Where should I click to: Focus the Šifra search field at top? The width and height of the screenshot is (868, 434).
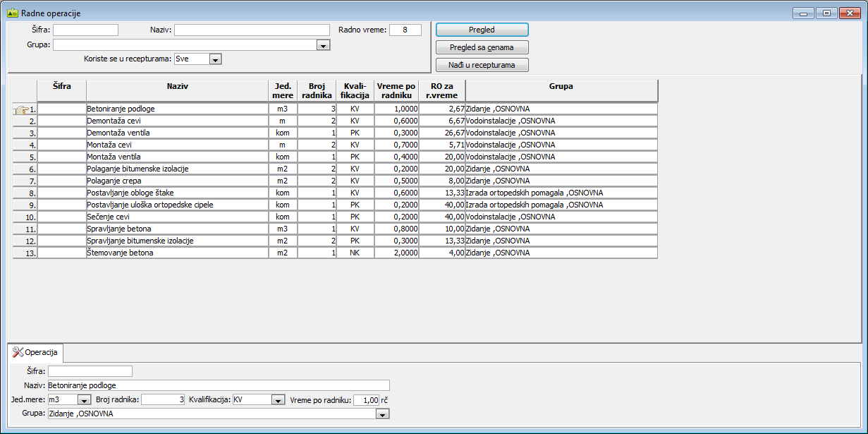coord(85,30)
